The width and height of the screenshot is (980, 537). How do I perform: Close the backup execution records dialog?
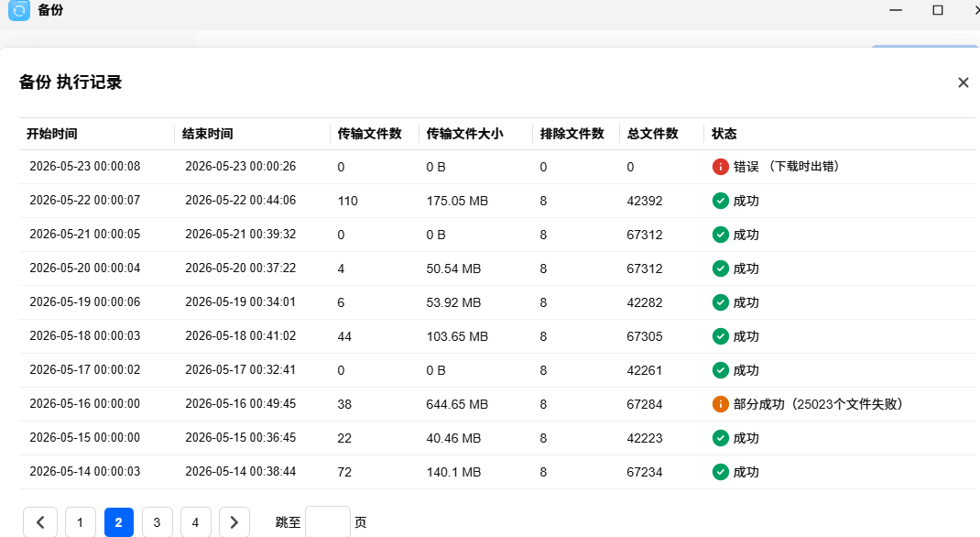pyautogui.click(x=964, y=82)
